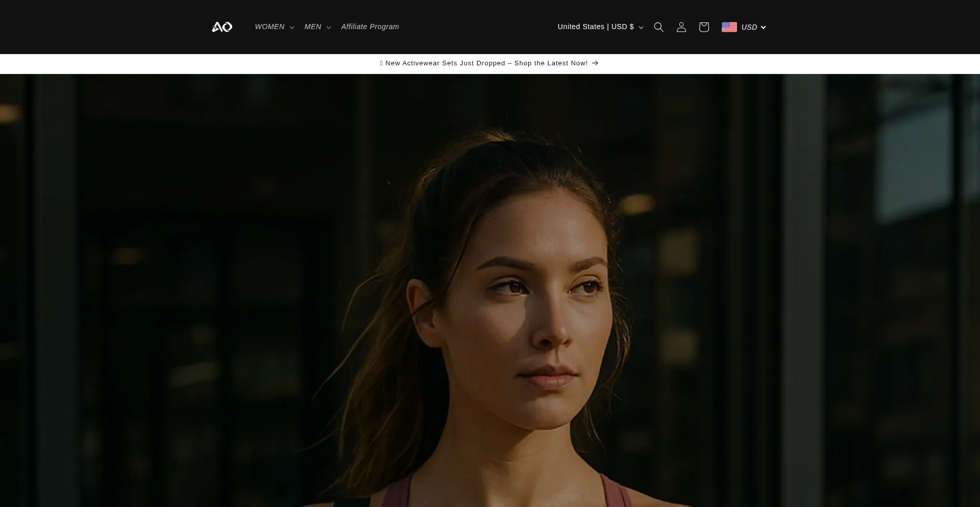Click the glyph before 'New Activewear Sets'
Image resolution: width=980 pixels, height=507 pixels.
381,63
